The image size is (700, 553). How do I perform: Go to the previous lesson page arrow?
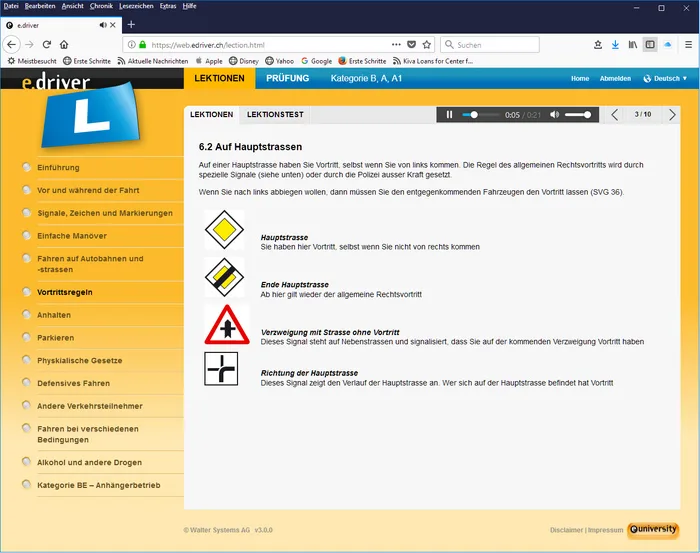615,115
